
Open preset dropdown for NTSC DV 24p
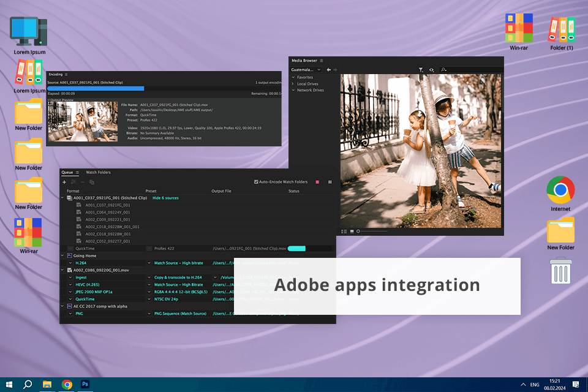point(149,300)
